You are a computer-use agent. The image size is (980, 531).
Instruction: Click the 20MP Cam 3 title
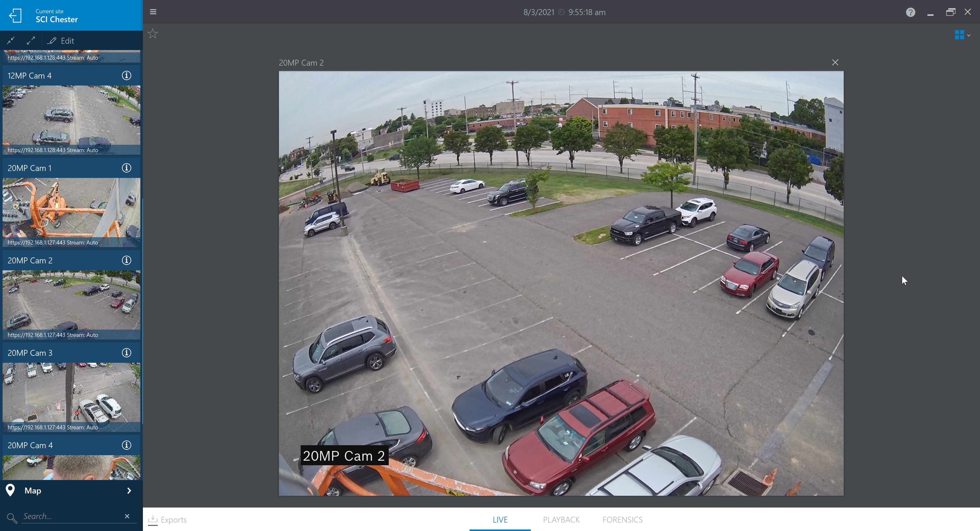click(x=30, y=353)
